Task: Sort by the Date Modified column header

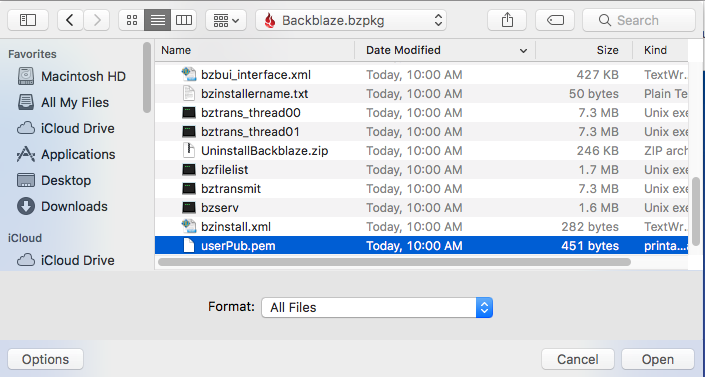Action: (445, 50)
